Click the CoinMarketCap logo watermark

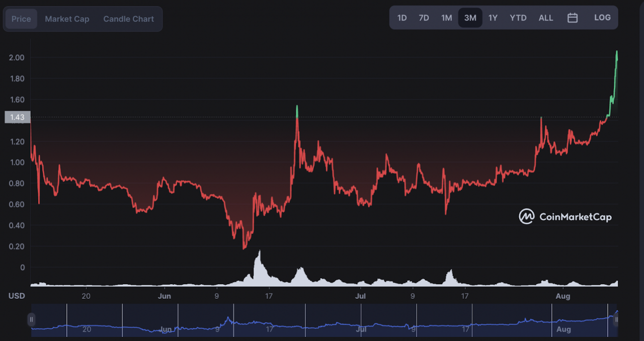pos(566,217)
